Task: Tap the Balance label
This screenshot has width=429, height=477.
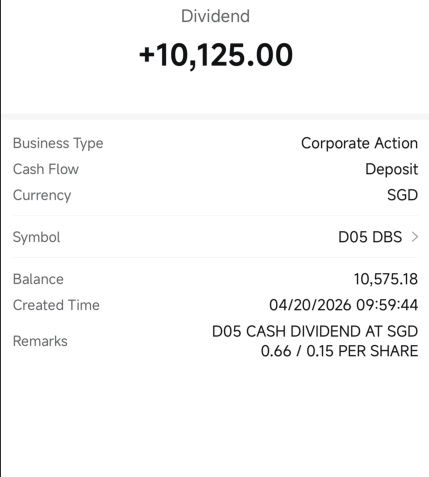Action: (38, 279)
